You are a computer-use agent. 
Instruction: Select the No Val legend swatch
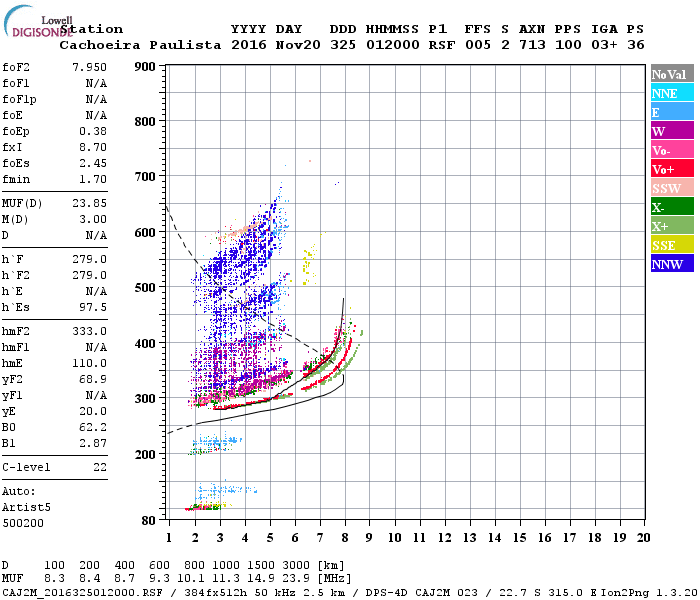[x=672, y=74]
